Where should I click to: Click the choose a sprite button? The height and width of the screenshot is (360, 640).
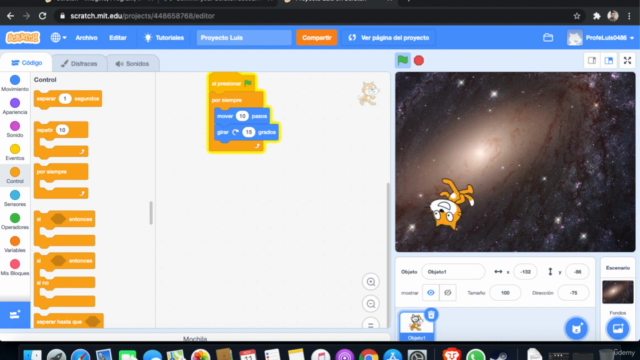[x=576, y=329]
